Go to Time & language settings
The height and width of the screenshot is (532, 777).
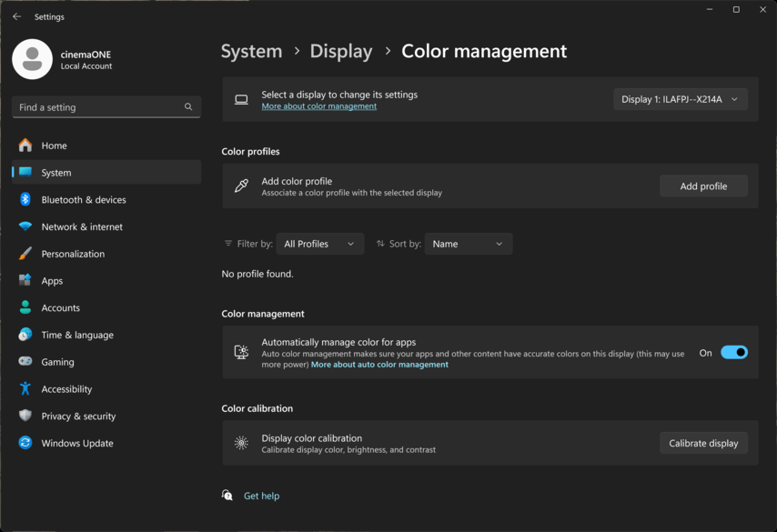click(77, 335)
